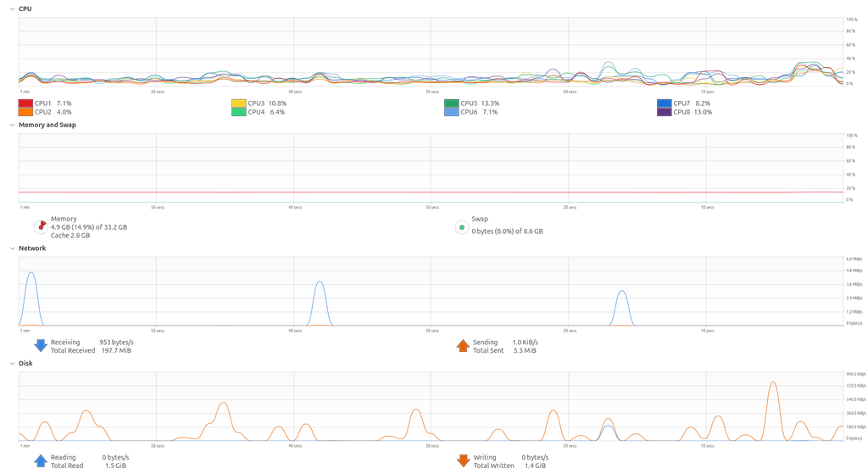Click the Swap label text

click(x=480, y=220)
